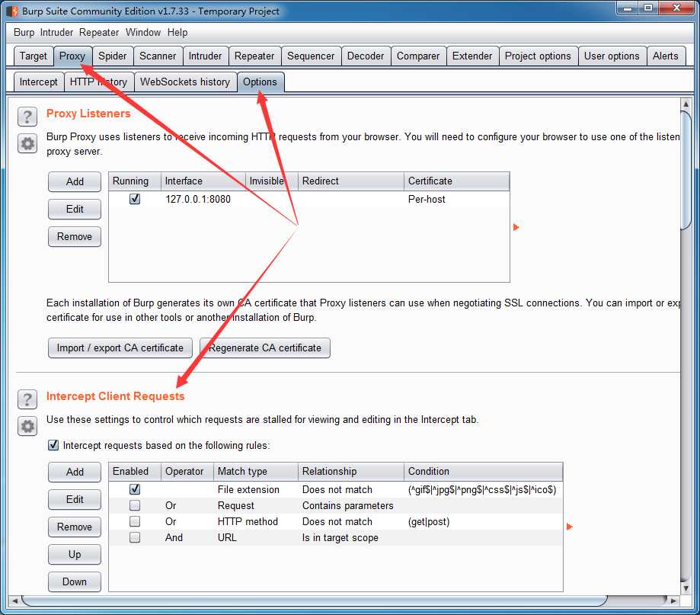Move intercept rule Up

[x=75, y=555]
